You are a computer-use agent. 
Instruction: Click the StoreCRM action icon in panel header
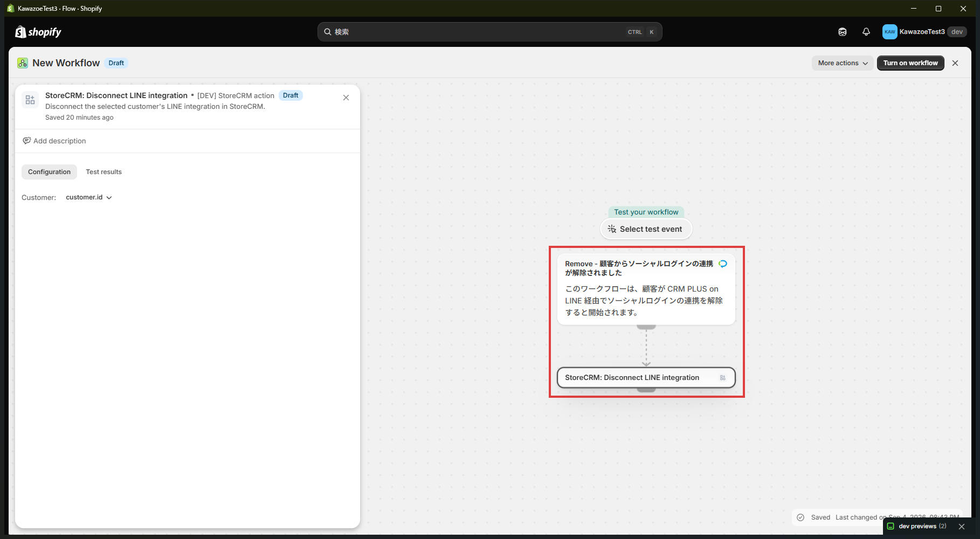click(30, 100)
